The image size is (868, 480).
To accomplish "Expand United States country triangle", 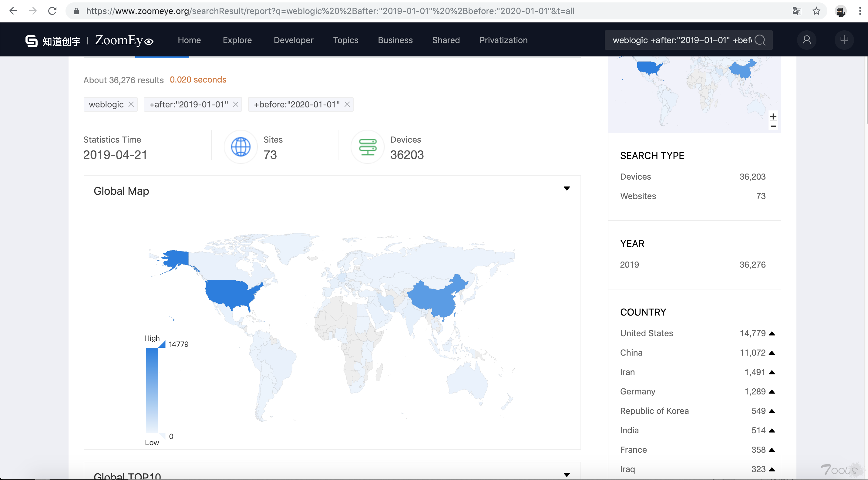I will click(772, 333).
